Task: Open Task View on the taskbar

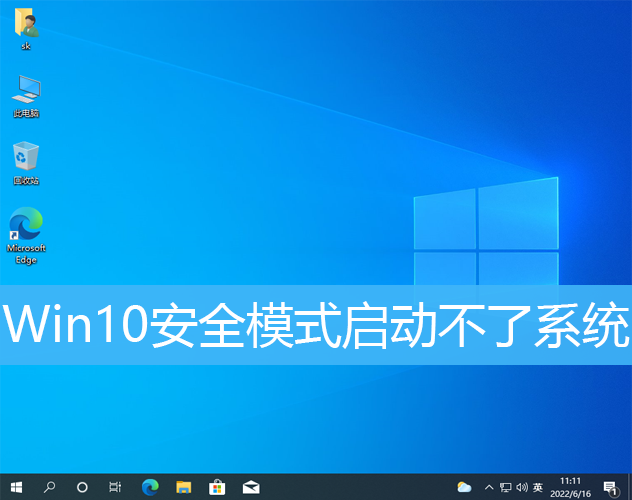Action: pos(115,487)
